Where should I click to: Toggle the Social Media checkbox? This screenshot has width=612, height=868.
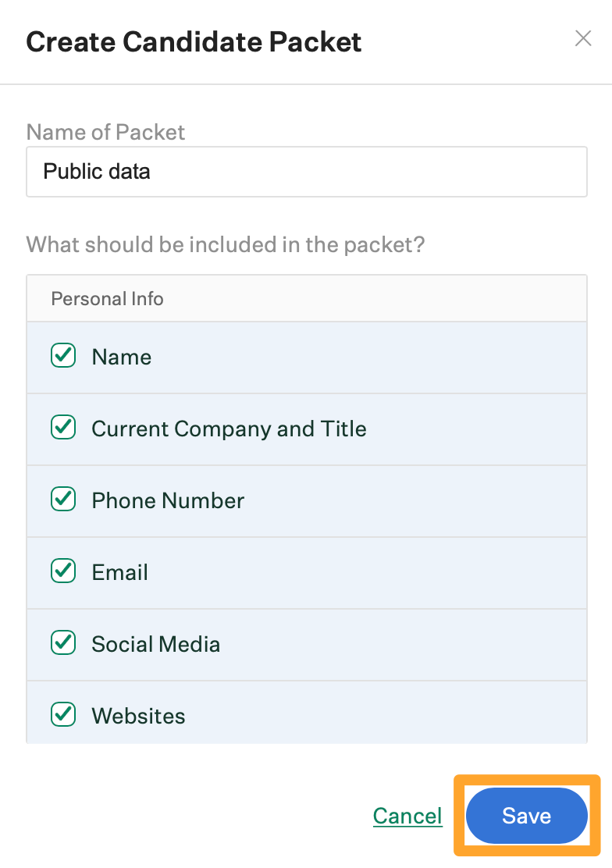[63, 643]
